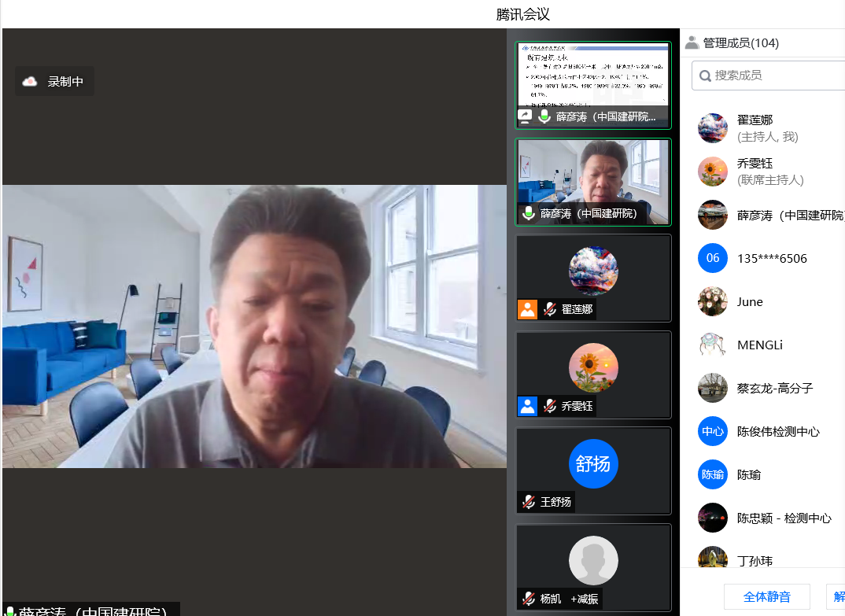Click the screen-share icon on the top thumbnail

coord(525,116)
